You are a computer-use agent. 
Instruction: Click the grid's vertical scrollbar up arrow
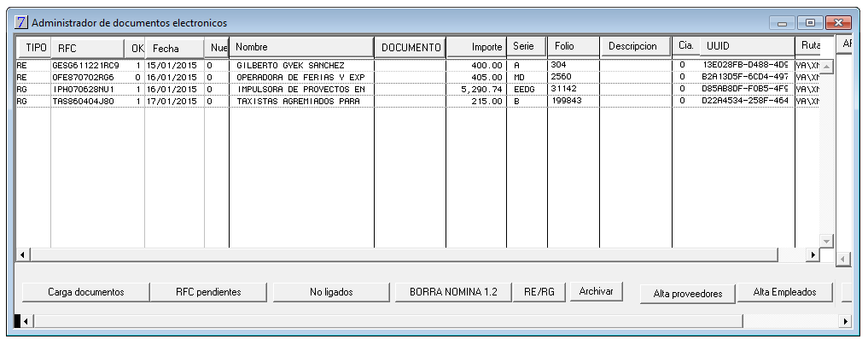[826, 66]
